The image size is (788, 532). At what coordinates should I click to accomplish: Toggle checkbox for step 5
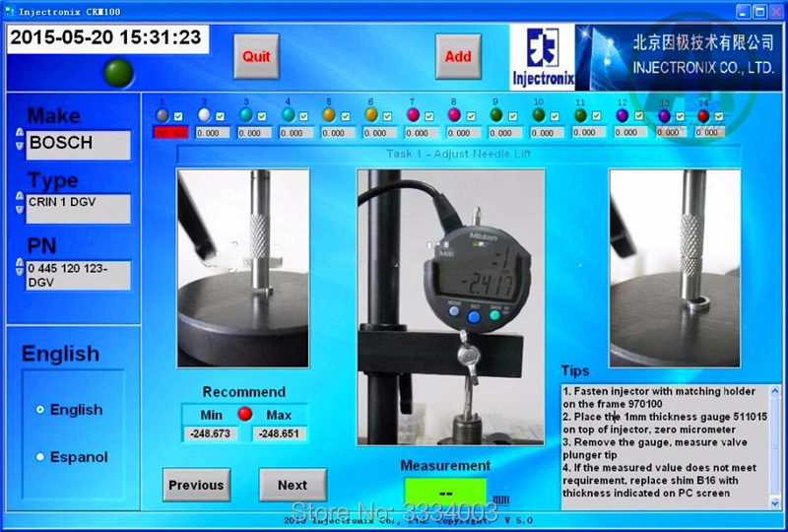(x=346, y=116)
